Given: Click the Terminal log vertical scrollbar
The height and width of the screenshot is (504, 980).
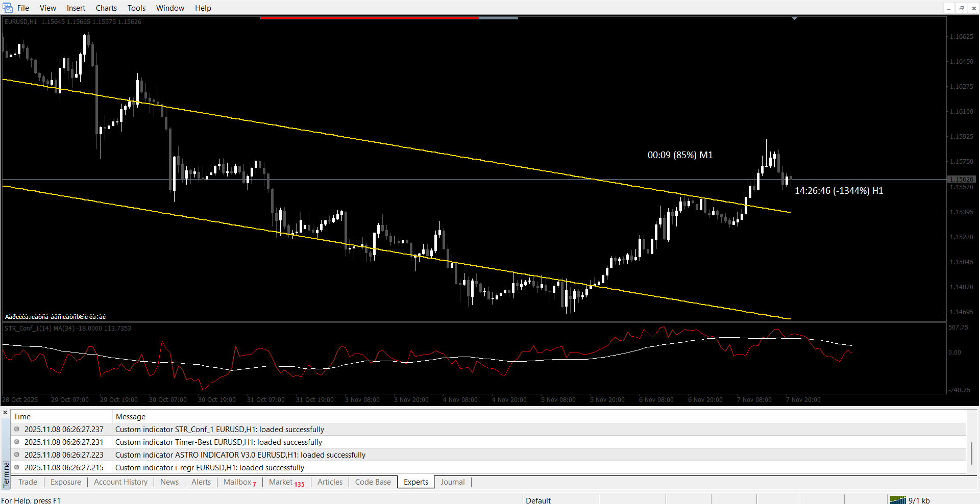Looking at the screenshot, I should (x=971, y=453).
